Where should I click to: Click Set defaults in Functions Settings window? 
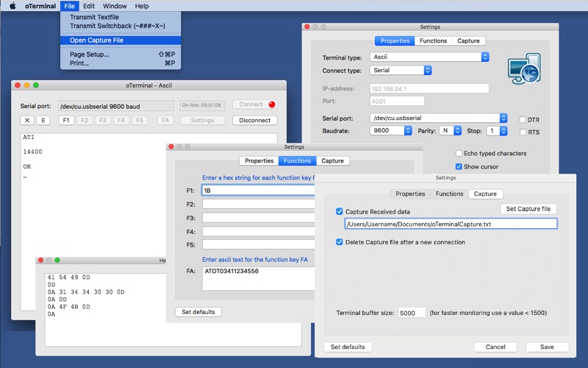coord(198,312)
